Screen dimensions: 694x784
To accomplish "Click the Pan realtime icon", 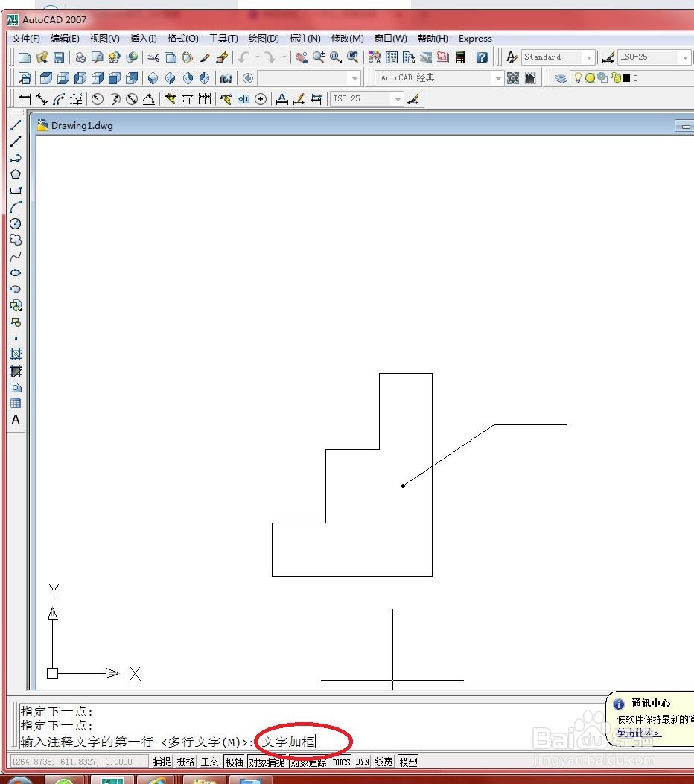I will (x=301, y=57).
